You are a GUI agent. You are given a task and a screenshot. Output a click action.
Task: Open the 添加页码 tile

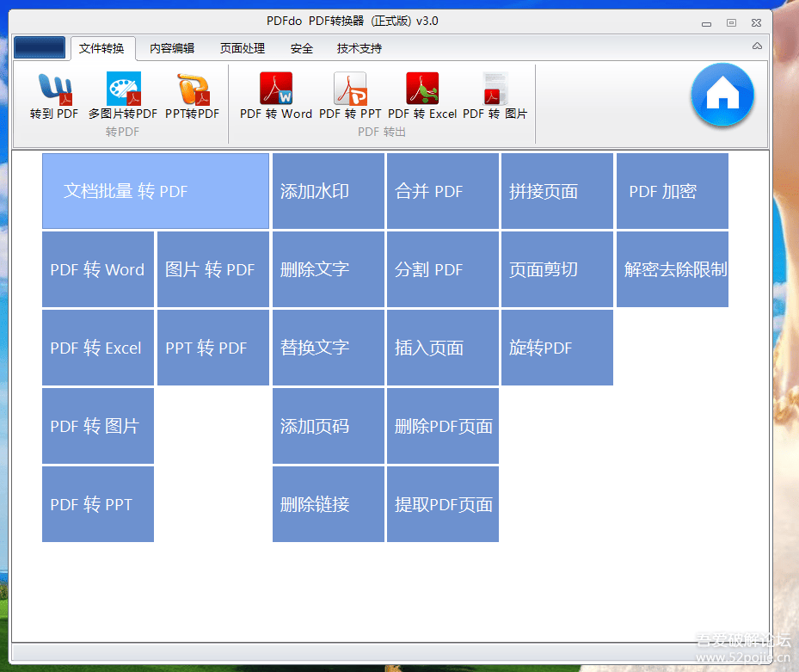click(329, 426)
